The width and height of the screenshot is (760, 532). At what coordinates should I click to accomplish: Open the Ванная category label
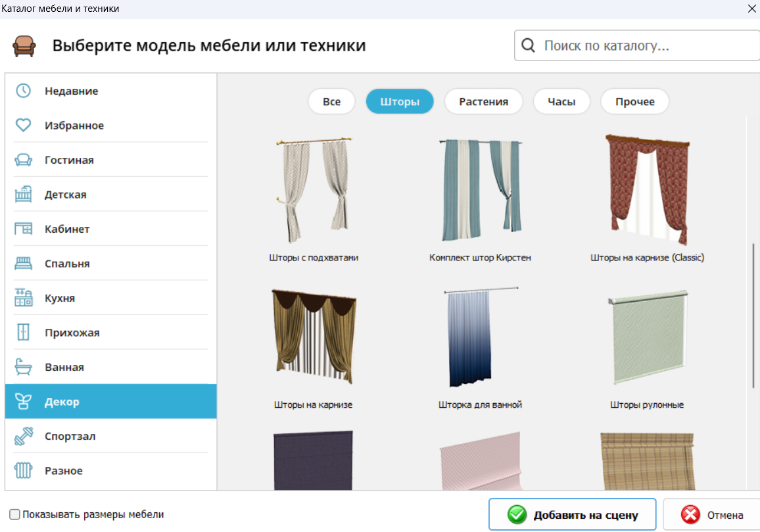point(64,367)
